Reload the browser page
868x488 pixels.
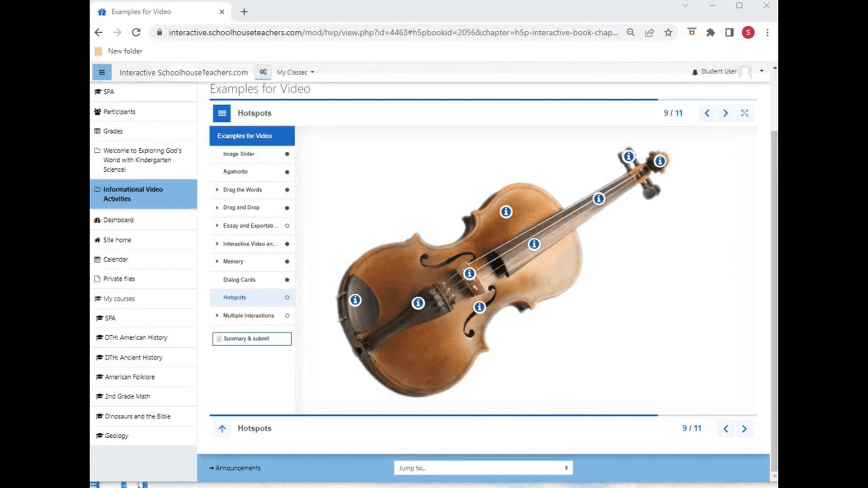pos(136,33)
